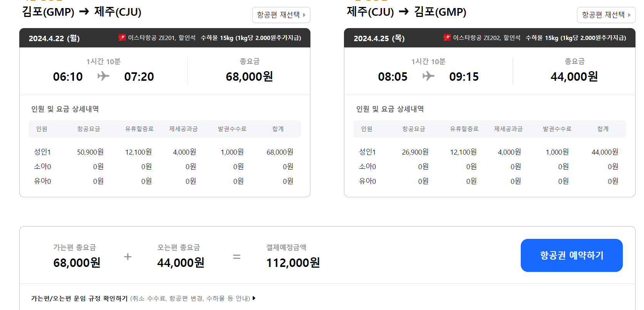644x310 pixels.
Task: Reselect flight for 김포 to 제주 leg
Action: click(281, 15)
